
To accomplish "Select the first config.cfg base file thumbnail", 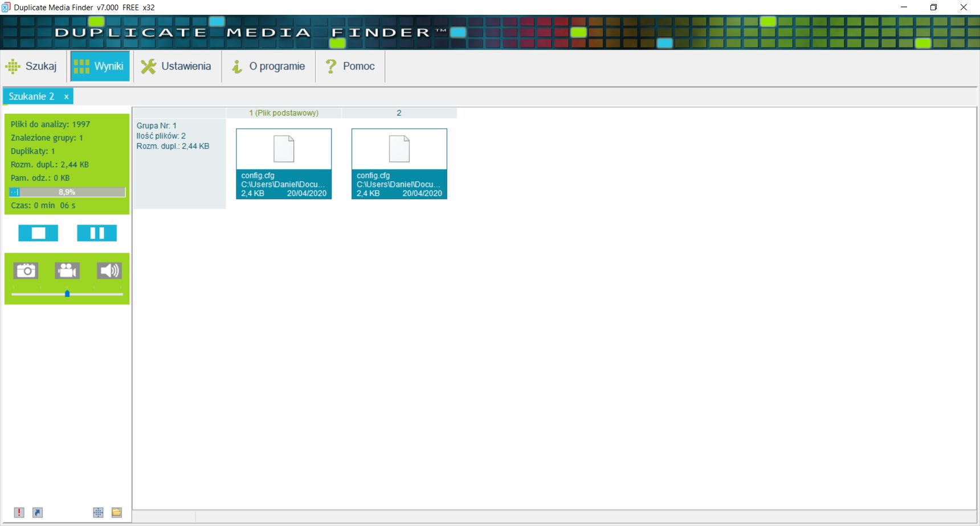I will [x=284, y=164].
